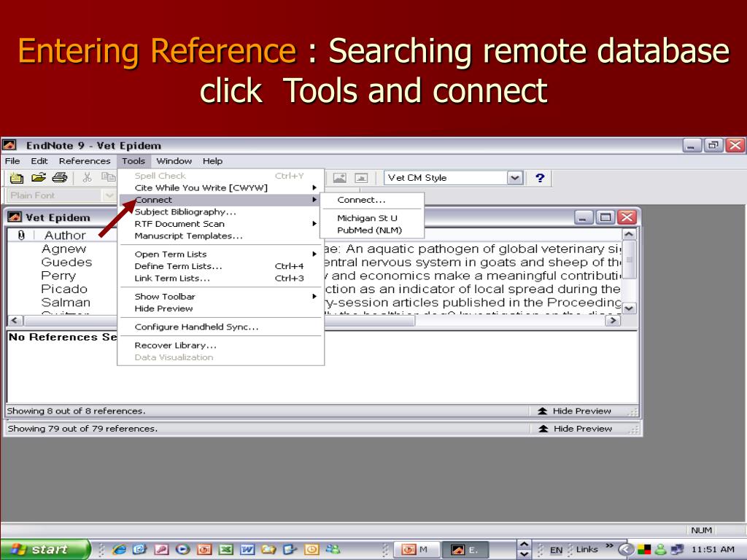Select PubMed (NLM) from the Connect submenu

pyautogui.click(x=370, y=230)
